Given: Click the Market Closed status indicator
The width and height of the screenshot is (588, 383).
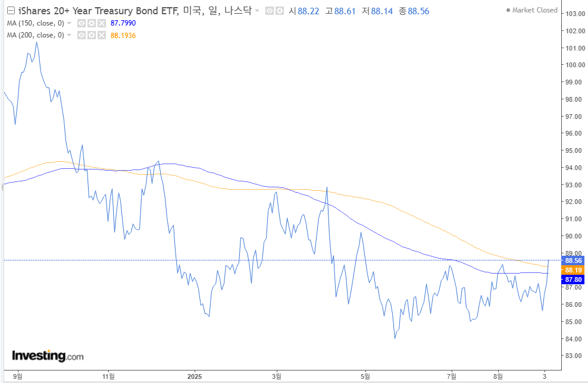Looking at the screenshot, I should click(x=531, y=10).
